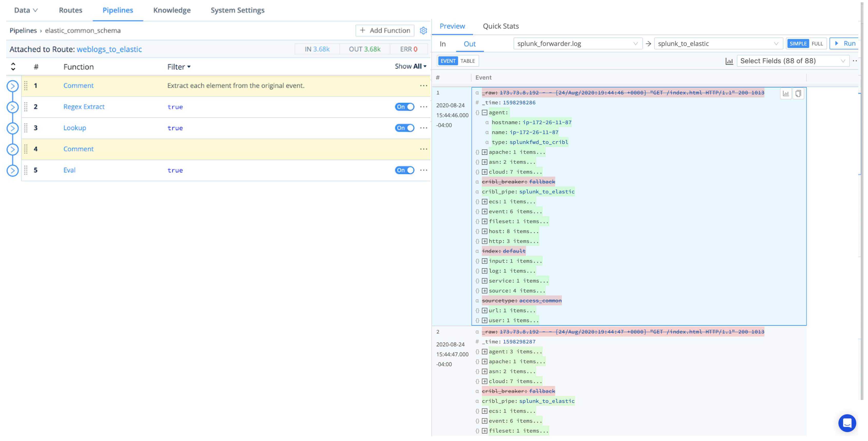Open the Show All dropdown
Screen dimensions: 868x441
coord(410,66)
